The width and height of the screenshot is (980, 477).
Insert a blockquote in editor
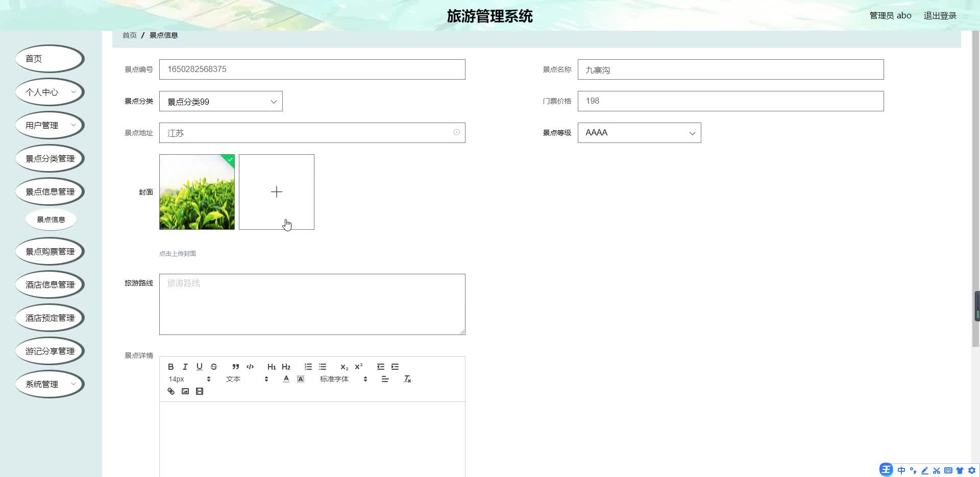236,367
